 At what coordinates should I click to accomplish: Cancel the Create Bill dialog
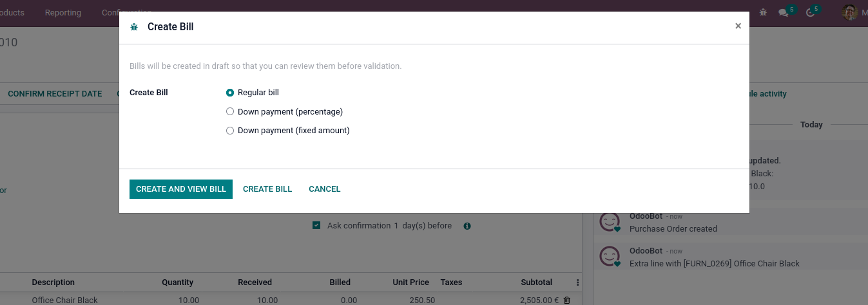coord(324,189)
